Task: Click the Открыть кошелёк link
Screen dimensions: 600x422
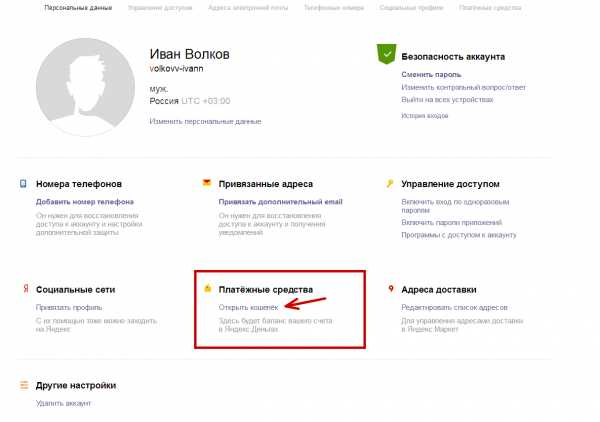Action: click(248, 307)
